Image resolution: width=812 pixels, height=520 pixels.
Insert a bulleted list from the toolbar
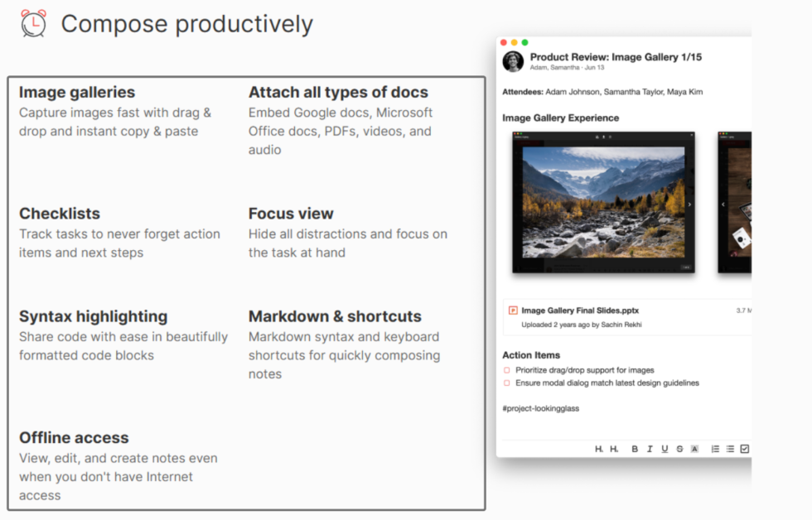[x=730, y=449]
